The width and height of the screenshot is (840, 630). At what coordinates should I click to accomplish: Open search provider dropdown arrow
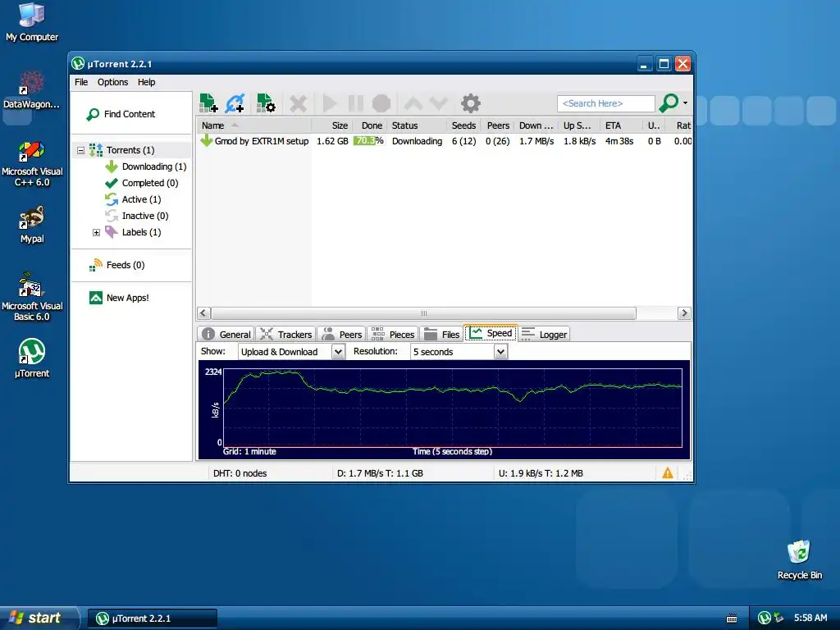685,103
